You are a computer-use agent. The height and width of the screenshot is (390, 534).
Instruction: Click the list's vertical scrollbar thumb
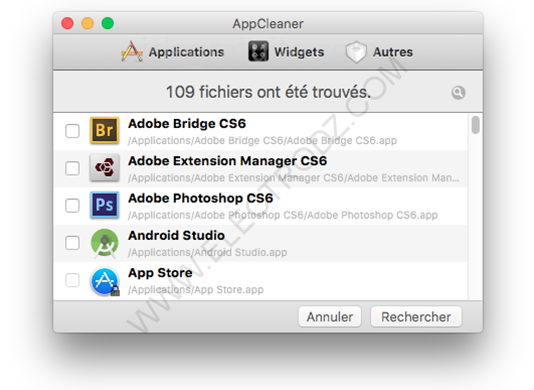point(475,125)
